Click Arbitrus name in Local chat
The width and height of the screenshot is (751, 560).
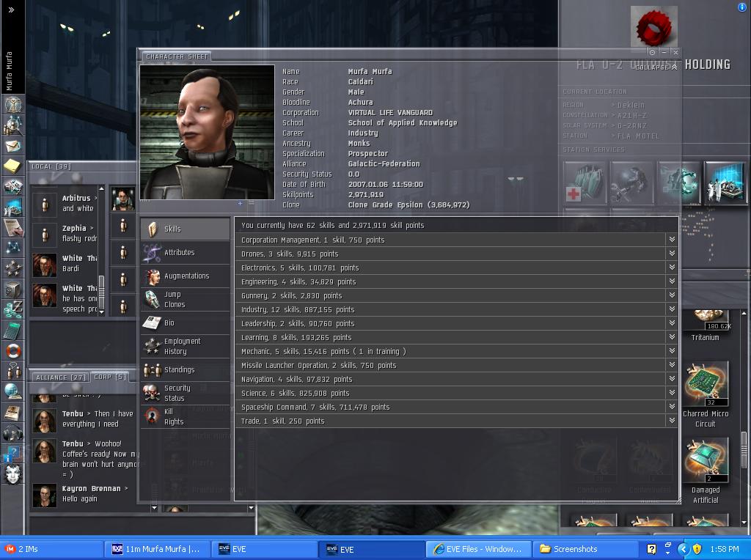(76, 198)
